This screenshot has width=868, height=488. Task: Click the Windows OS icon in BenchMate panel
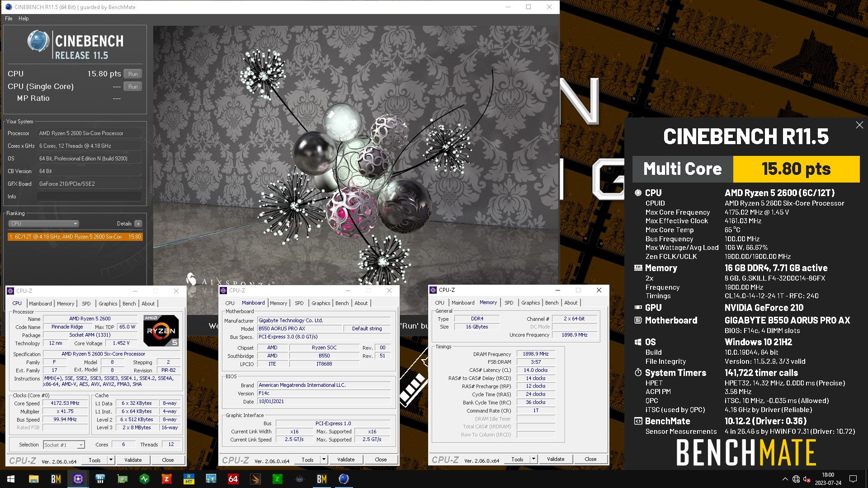pyautogui.click(x=638, y=342)
